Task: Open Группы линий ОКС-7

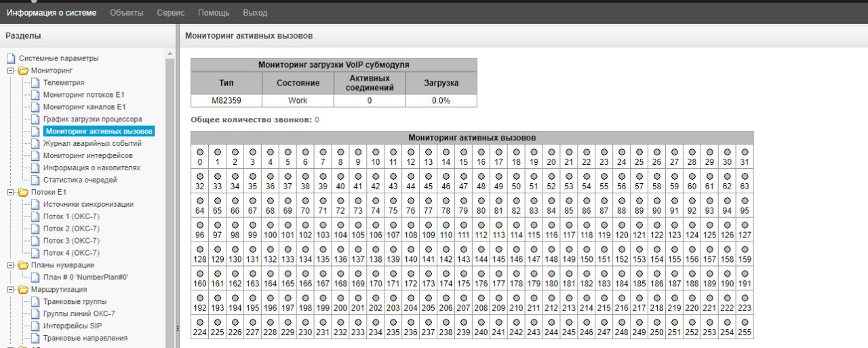Action: [x=79, y=313]
